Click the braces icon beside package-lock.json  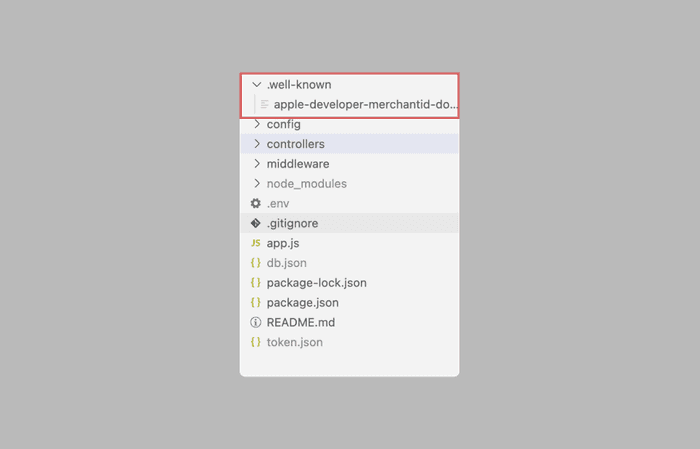coord(256,283)
